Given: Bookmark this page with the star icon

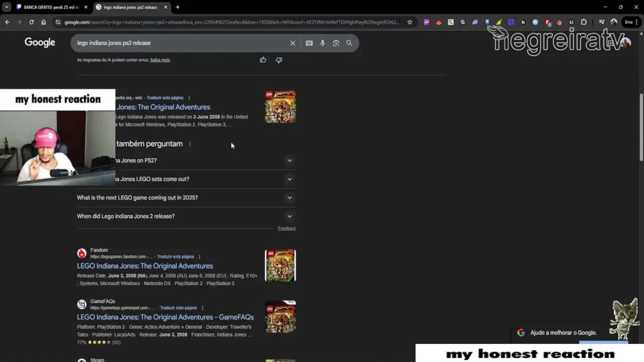Looking at the screenshot, I should [x=410, y=22].
